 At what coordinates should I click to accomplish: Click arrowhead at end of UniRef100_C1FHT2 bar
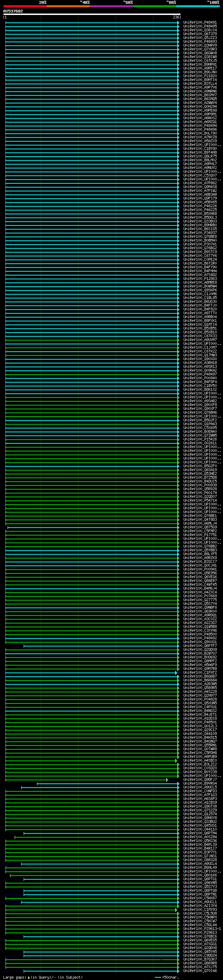[176, 673]
